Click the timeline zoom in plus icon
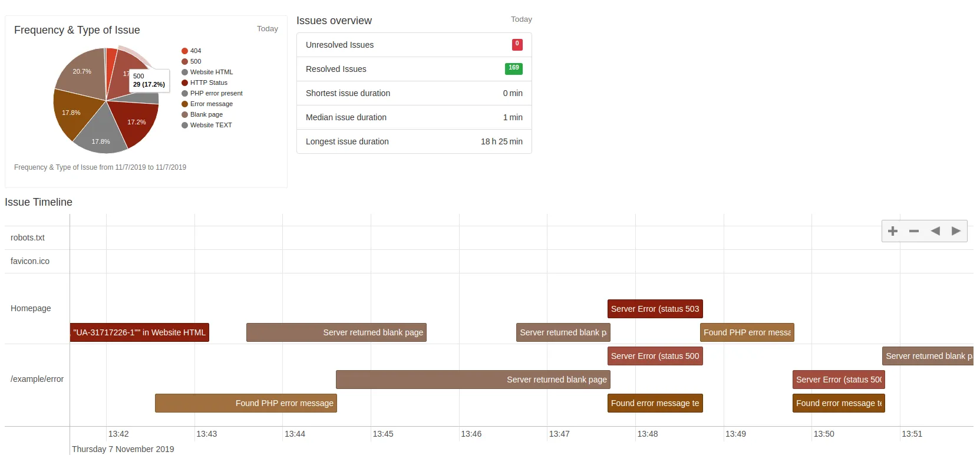This screenshot has height=465, width=980. click(893, 231)
